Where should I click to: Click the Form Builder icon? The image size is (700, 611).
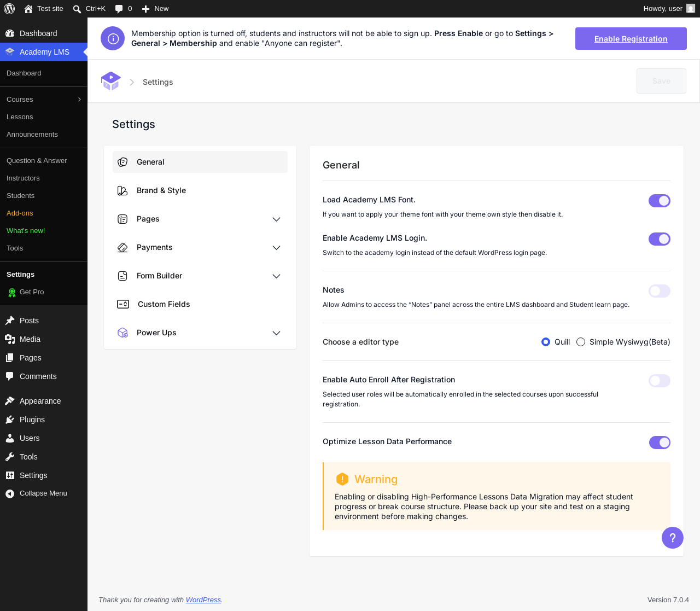[x=122, y=276]
